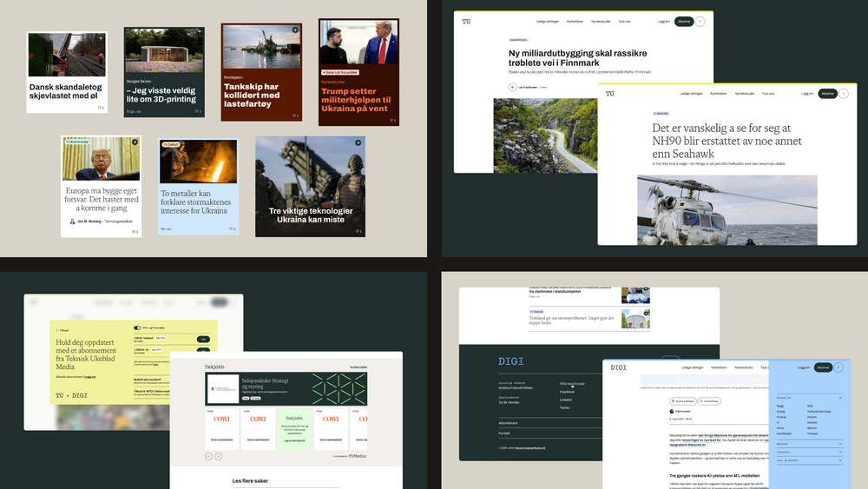Click the DIGI logo in the dark footer
Screen dimensions: 868x489
(510, 361)
